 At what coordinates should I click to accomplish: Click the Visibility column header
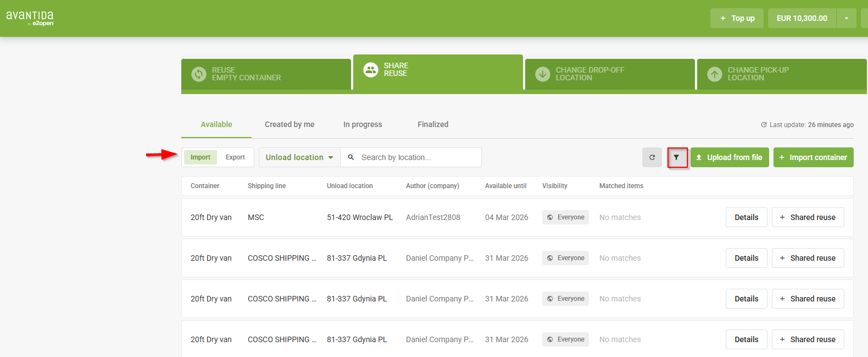pos(555,186)
